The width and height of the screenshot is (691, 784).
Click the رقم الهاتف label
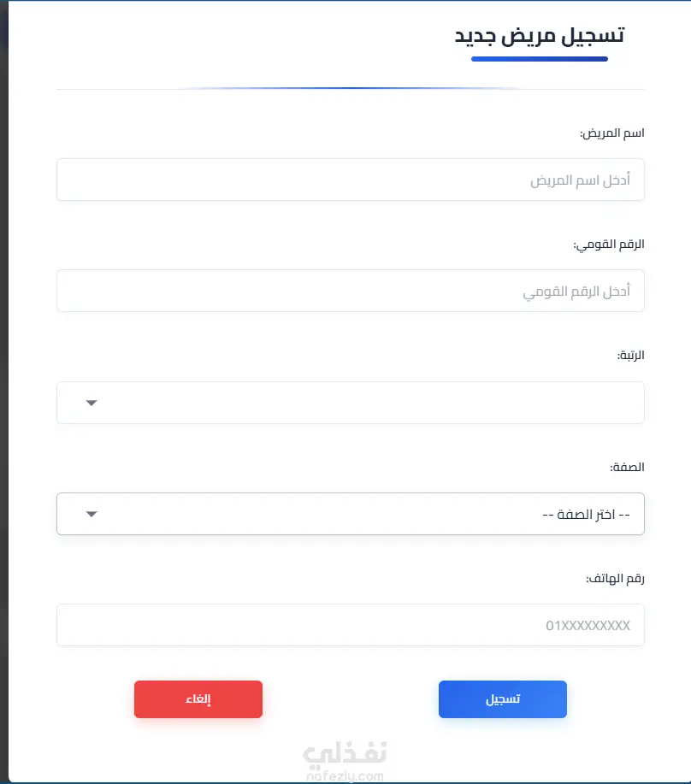tap(615, 579)
